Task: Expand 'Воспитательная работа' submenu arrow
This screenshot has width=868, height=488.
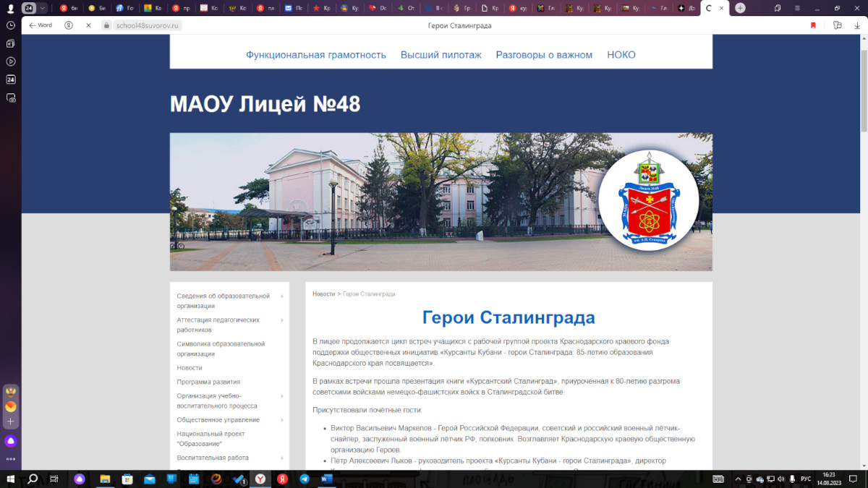Action: pos(282,458)
